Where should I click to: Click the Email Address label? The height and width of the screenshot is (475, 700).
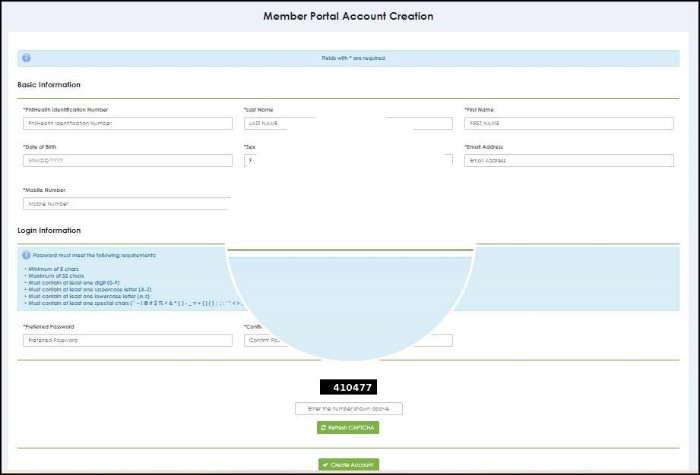(483, 147)
